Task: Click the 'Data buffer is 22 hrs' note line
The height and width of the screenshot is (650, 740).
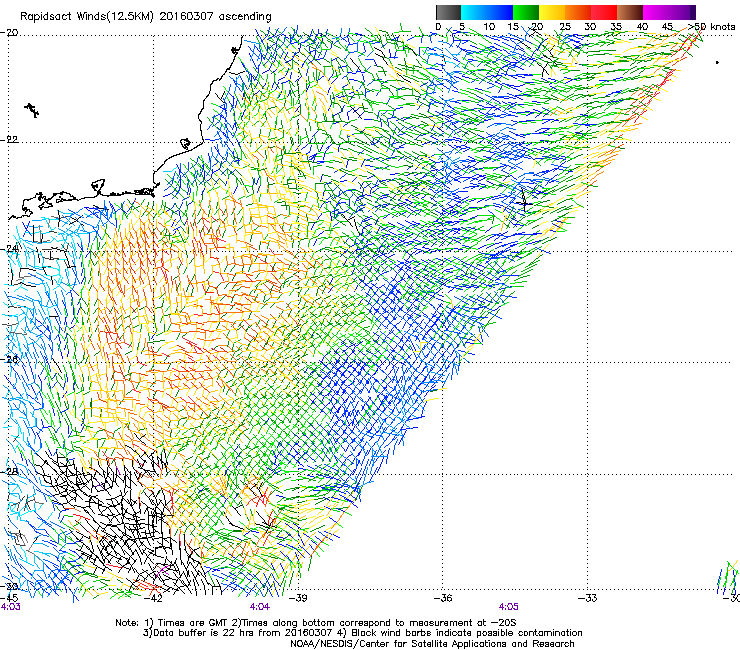Action: [x=362, y=633]
